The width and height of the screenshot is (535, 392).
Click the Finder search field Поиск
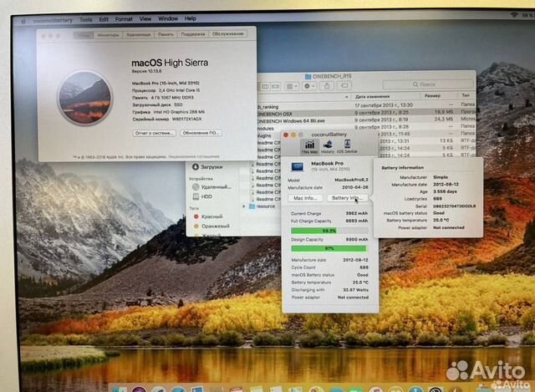[428, 84]
